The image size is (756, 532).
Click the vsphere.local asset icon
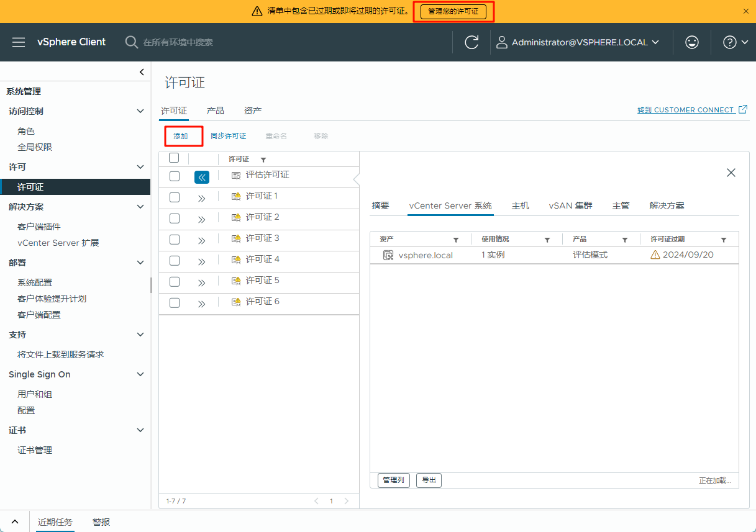[x=388, y=255]
